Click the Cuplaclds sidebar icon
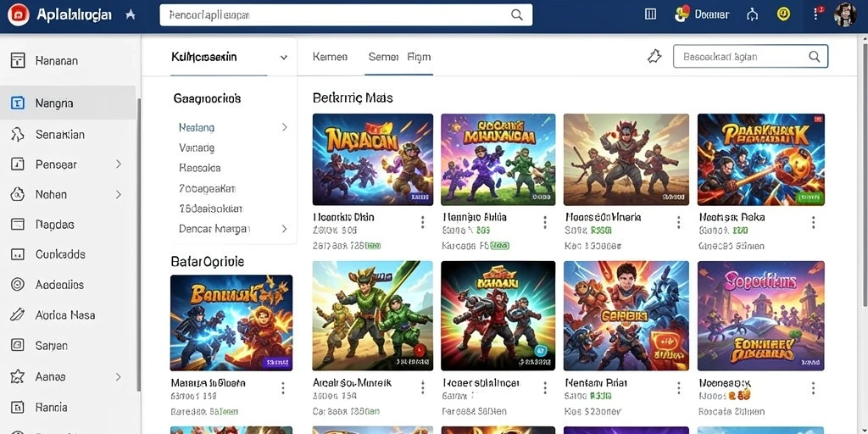Image resolution: width=868 pixels, height=434 pixels. [18, 254]
